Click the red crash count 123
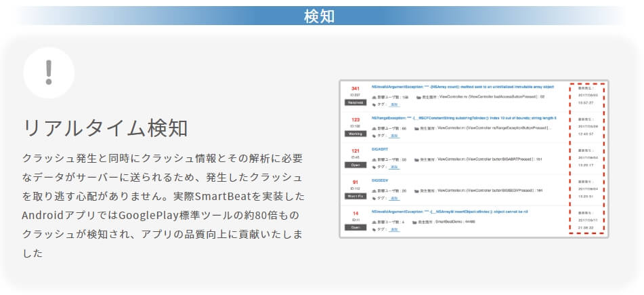This screenshot has width=644, height=295. [356, 120]
